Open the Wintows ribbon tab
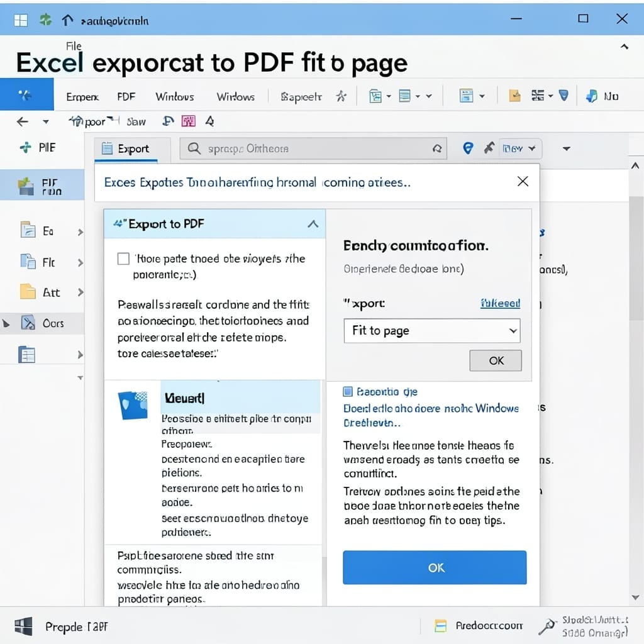The image size is (644, 644). [175, 97]
